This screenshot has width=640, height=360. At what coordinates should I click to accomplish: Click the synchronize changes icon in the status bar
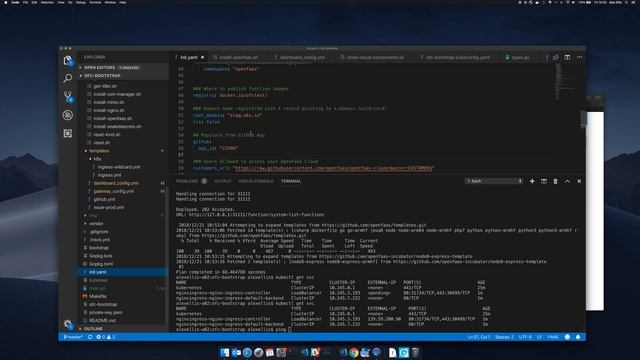(x=90, y=337)
